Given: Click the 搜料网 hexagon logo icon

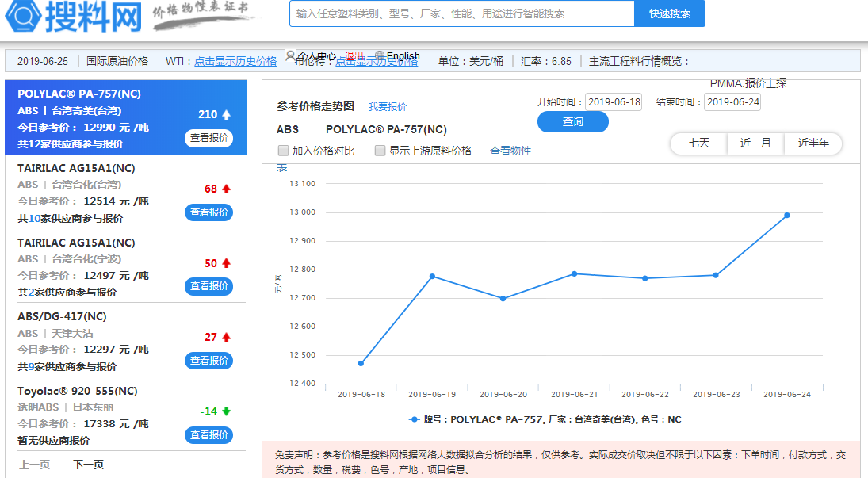Looking at the screenshot, I should (23, 15).
